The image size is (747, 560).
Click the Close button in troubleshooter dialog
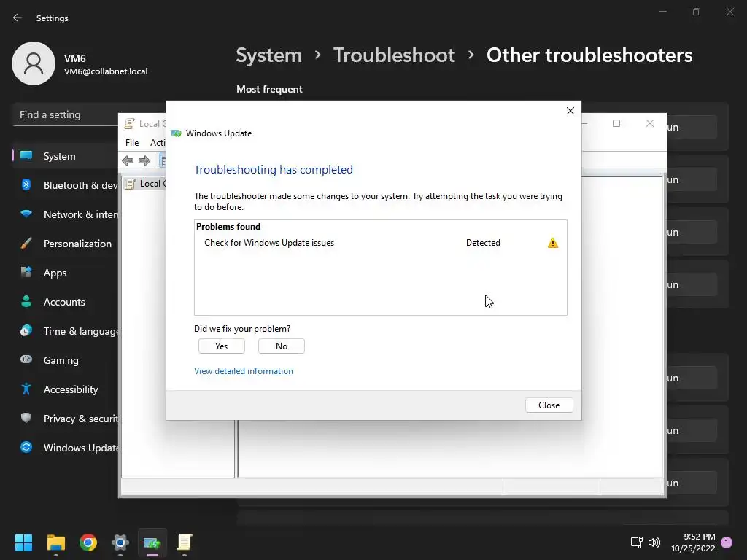(x=549, y=405)
